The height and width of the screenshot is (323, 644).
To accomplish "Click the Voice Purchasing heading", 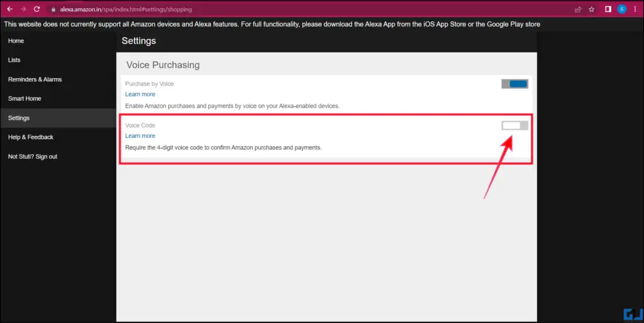I will pyautogui.click(x=163, y=65).
